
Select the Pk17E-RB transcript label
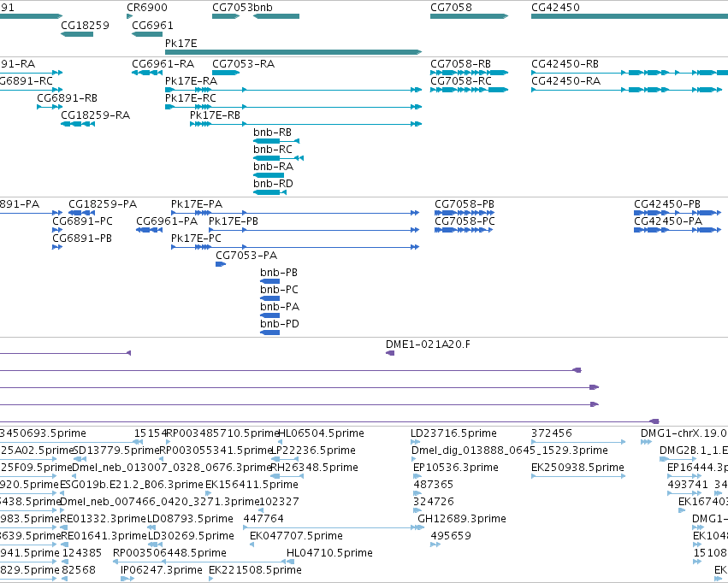[215, 115]
